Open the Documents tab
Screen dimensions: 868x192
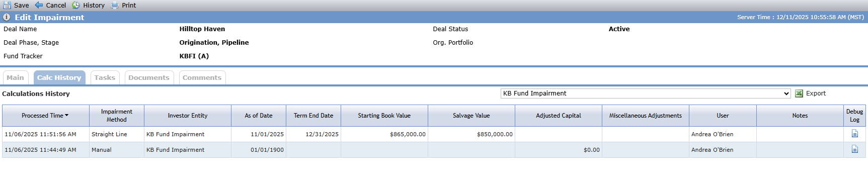(149, 77)
